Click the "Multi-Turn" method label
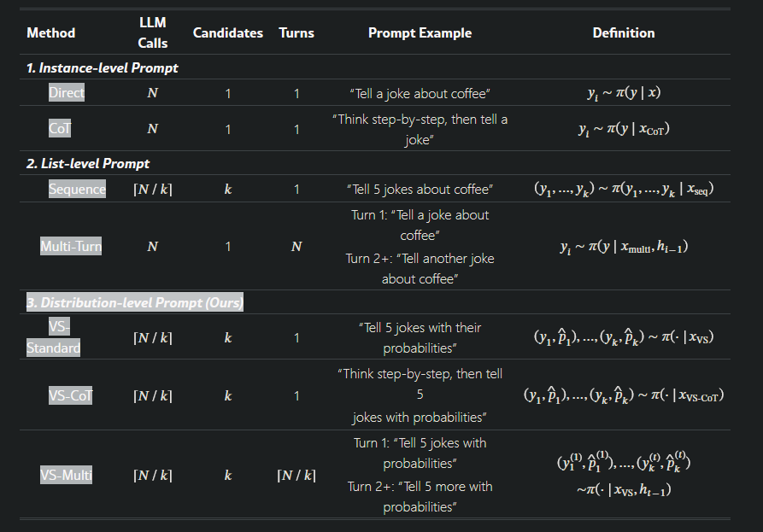This screenshot has height=532, width=763. [71, 247]
